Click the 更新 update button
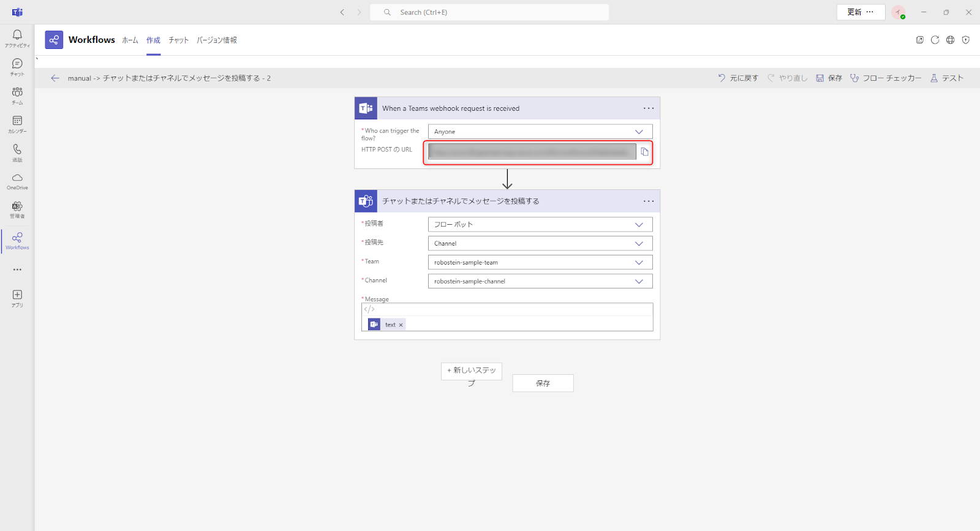Image resolution: width=980 pixels, height=531 pixels. click(x=861, y=12)
